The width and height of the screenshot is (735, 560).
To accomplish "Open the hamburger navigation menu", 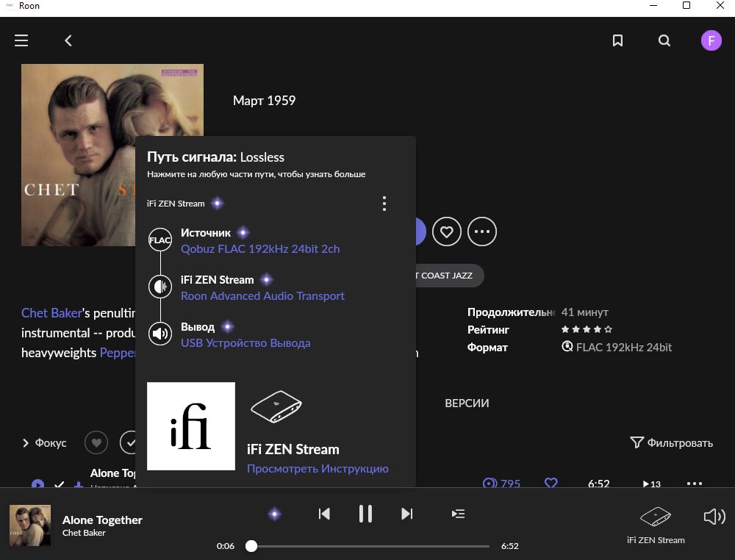I will tap(21, 40).
